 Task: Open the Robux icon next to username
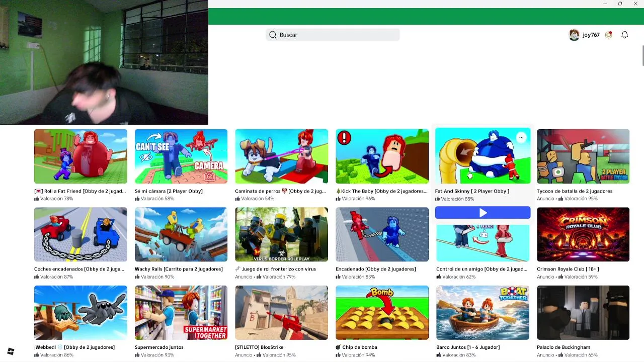(609, 35)
